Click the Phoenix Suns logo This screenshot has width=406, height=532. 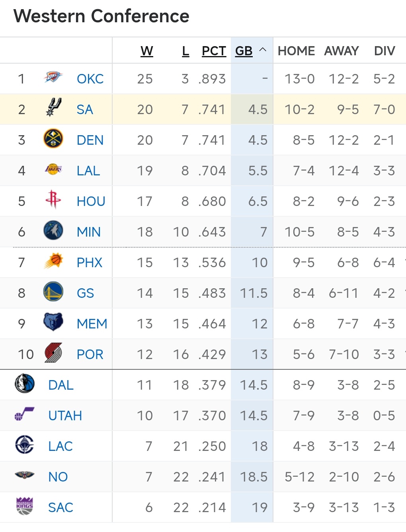pyautogui.click(x=53, y=261)
